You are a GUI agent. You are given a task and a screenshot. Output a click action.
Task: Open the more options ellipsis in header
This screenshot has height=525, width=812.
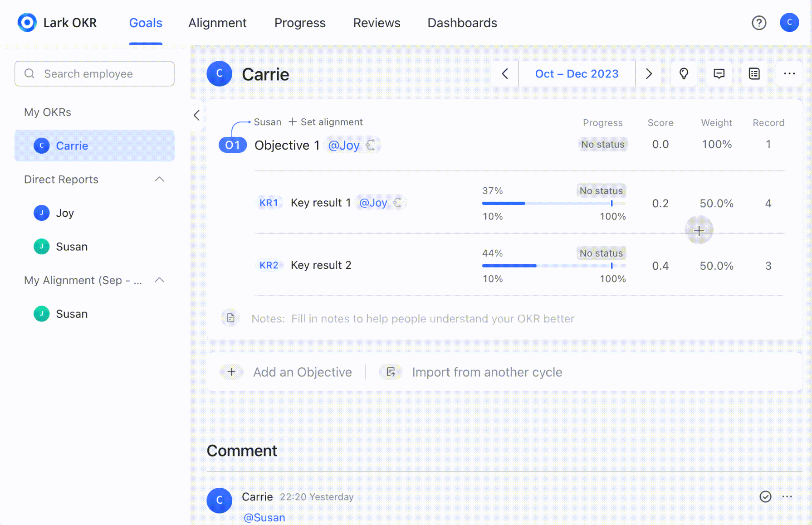tap(789, 73)
